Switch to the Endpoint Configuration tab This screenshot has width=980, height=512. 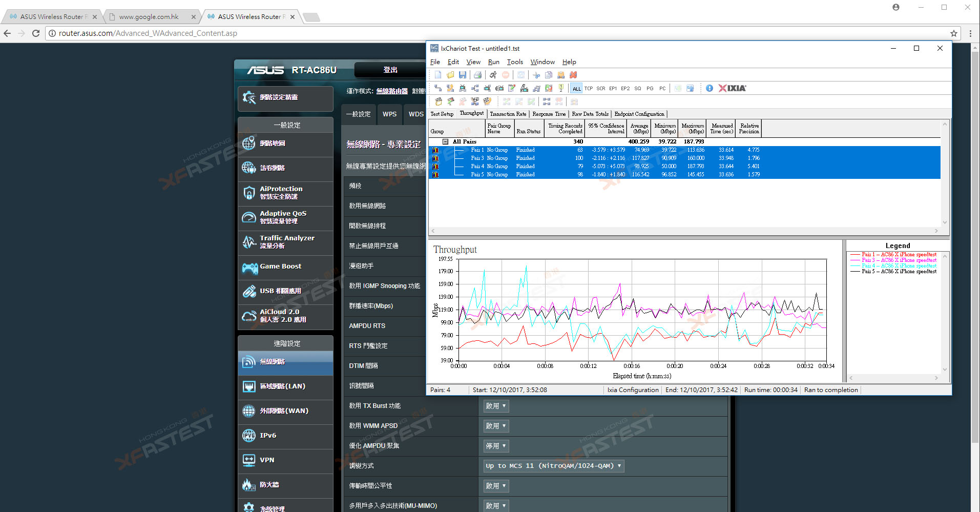point(639,114)
